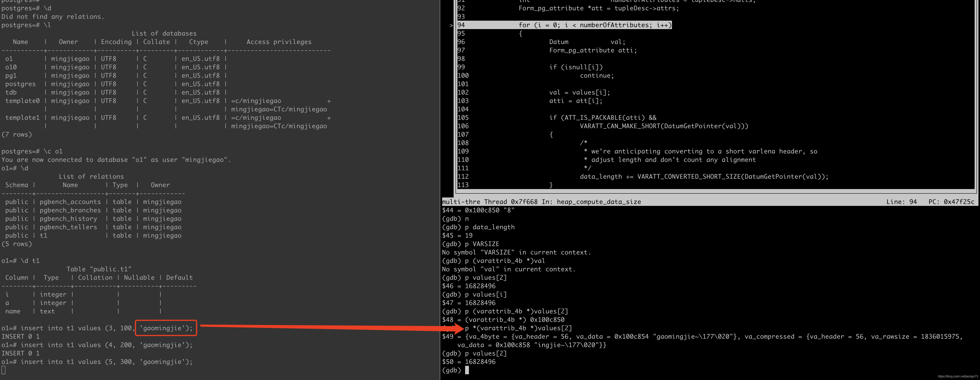Click the red-boxed 'gaomingjie' insert value

166,328
